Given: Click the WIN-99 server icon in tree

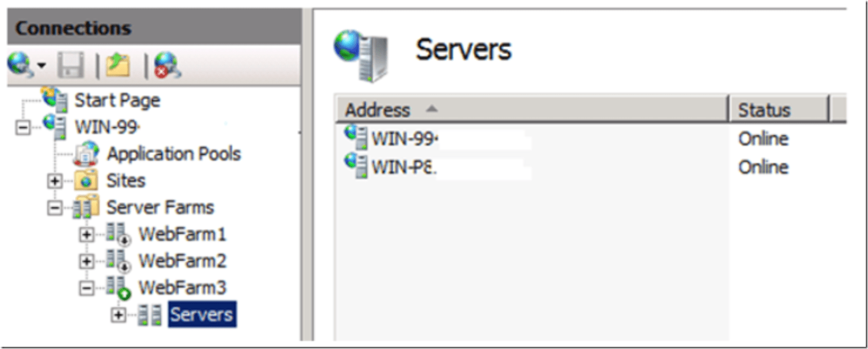Looking at the screenshot, I should (55, 126).
